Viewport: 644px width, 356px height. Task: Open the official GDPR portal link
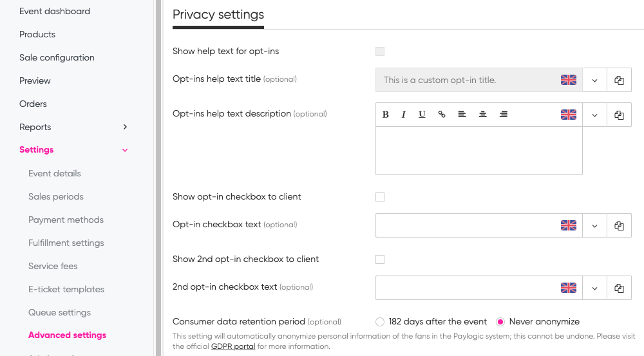[x=233, y=346]
